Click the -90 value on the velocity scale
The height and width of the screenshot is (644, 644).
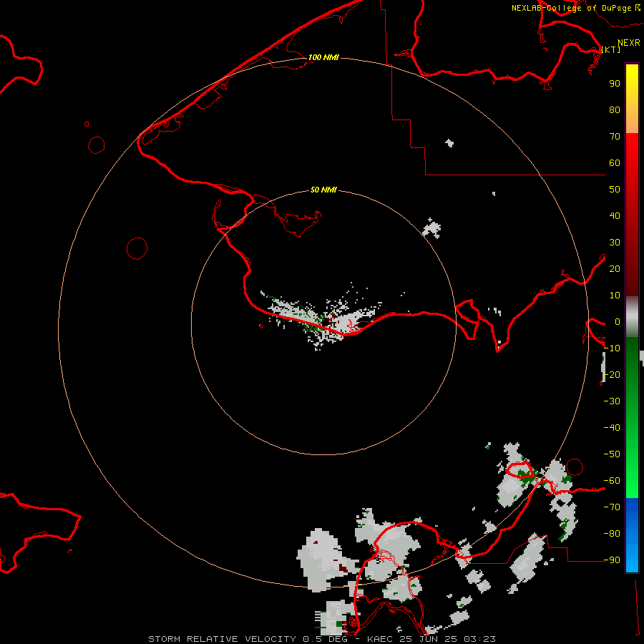pos(612,560)
